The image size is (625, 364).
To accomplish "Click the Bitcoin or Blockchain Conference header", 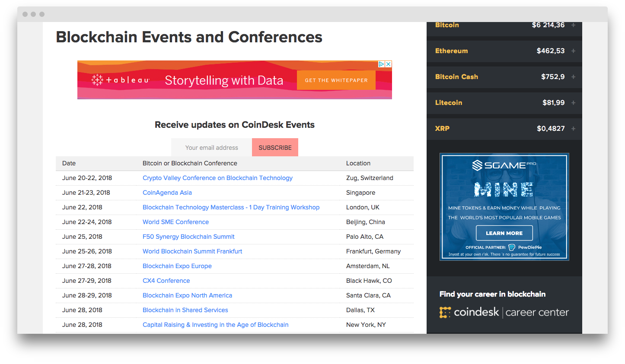I will click(190, 163).
